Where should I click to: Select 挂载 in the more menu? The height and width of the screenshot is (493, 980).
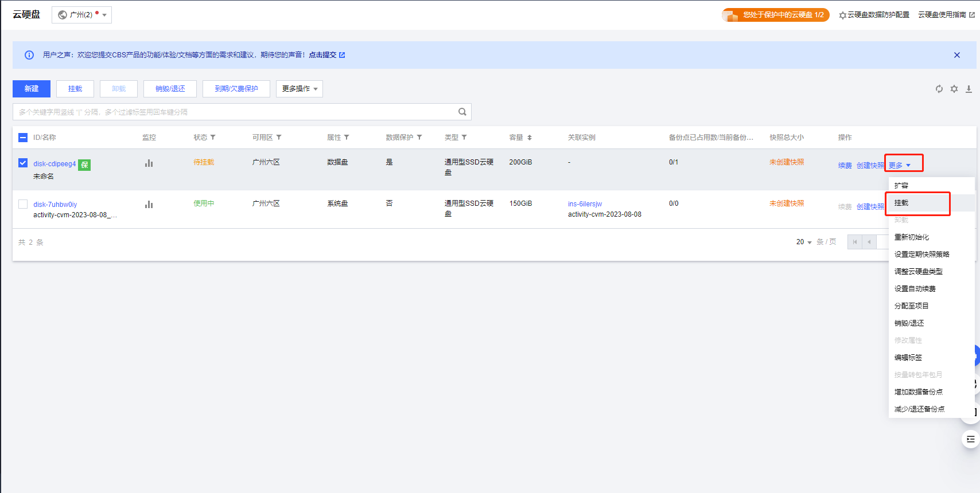click(901, 203)
